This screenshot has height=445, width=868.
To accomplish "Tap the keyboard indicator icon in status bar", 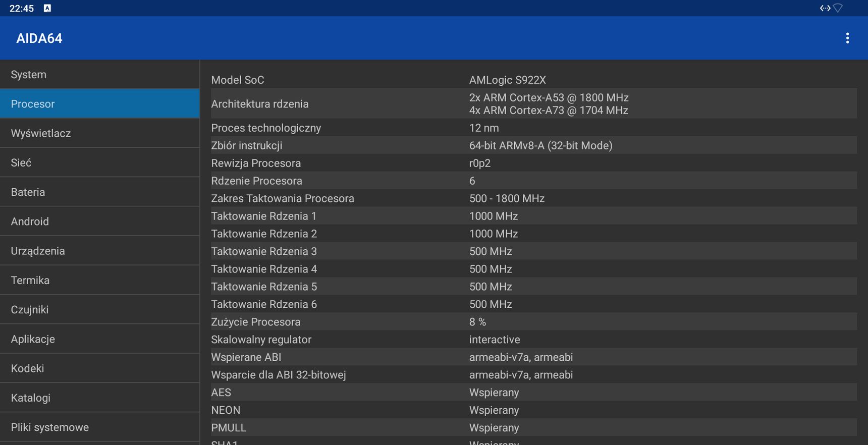I will pyautogui.click(x=47, y=8).
